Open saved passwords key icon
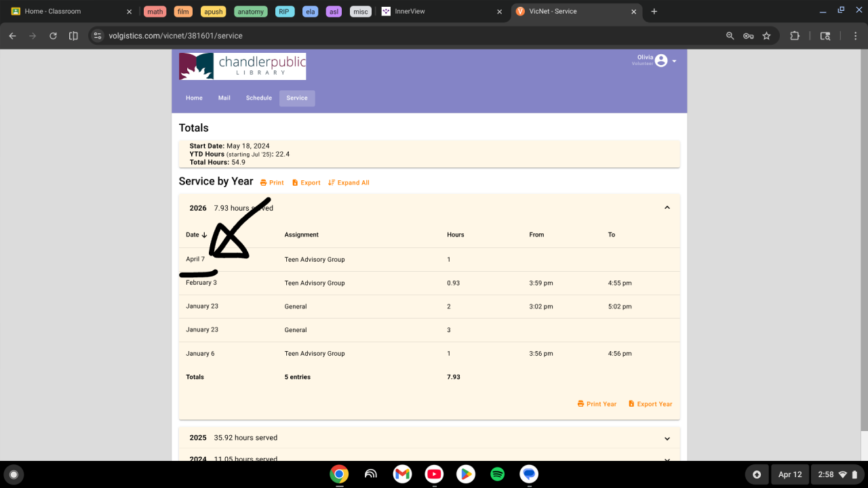 coord(748,36)
